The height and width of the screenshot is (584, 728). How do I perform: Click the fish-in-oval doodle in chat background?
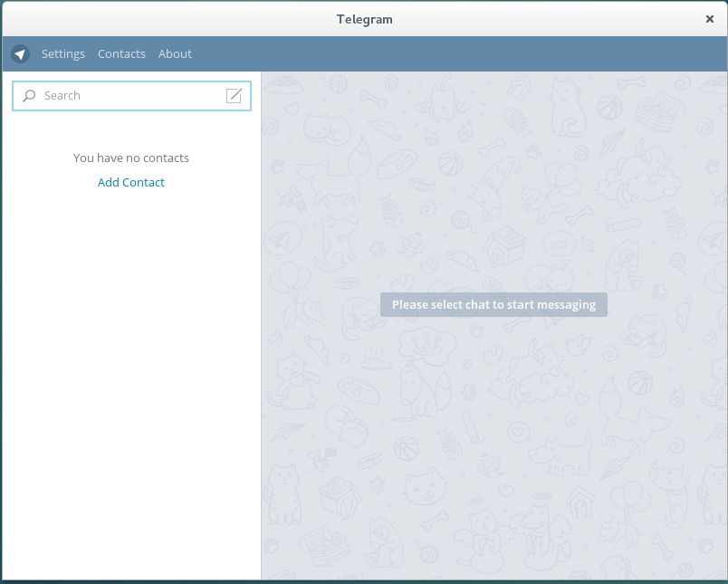pyautogui.click(x=560, y=244)
